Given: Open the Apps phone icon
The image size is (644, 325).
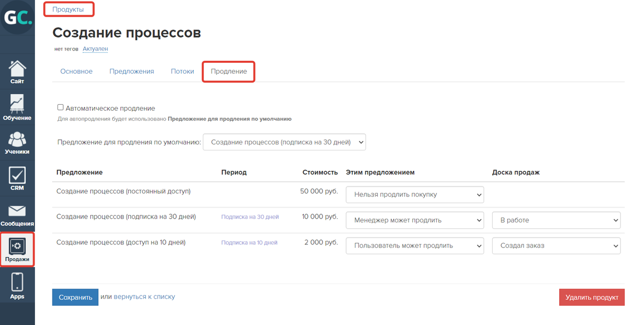Looking at the screenshot, I should coord(17,282).
